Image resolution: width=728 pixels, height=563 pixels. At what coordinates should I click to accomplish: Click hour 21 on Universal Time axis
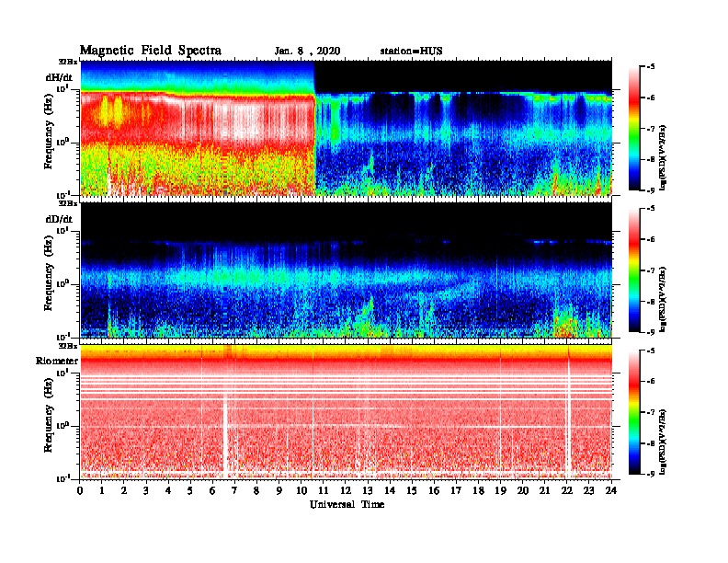tap(544, 491)
